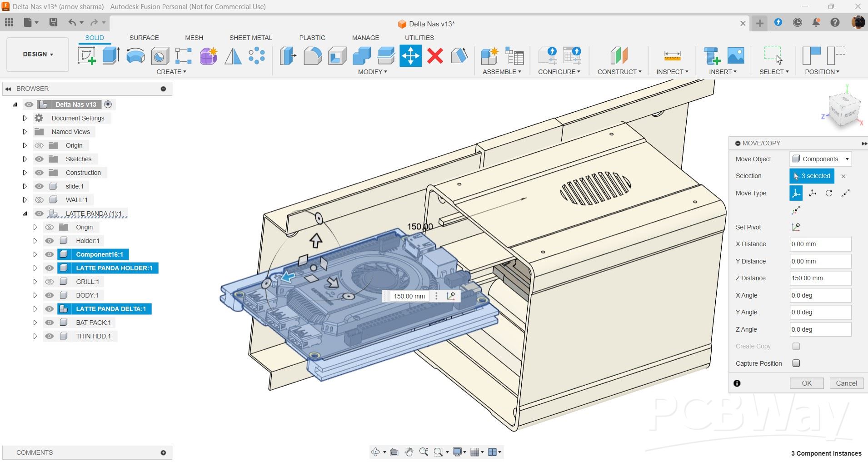Click the Create Sketch icon

[86, 56]
